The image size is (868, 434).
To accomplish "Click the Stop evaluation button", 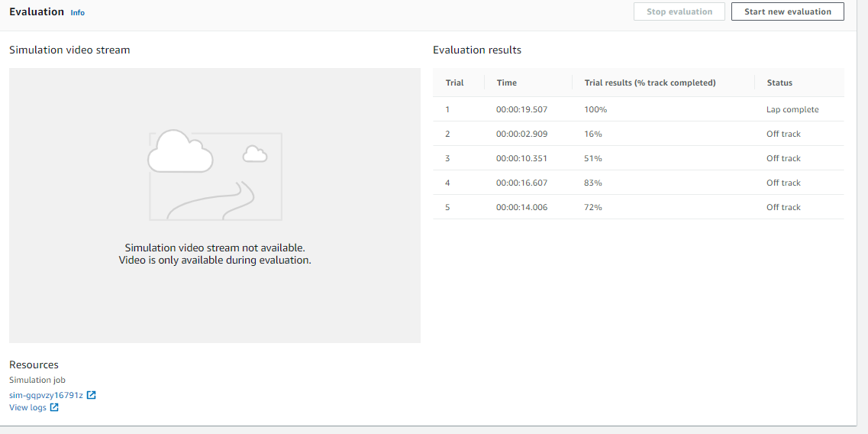I will click(x=679, y=11).
